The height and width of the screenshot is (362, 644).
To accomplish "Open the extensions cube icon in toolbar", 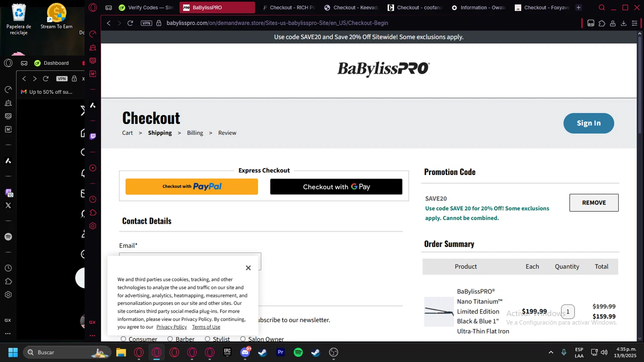I will point(602,23).
